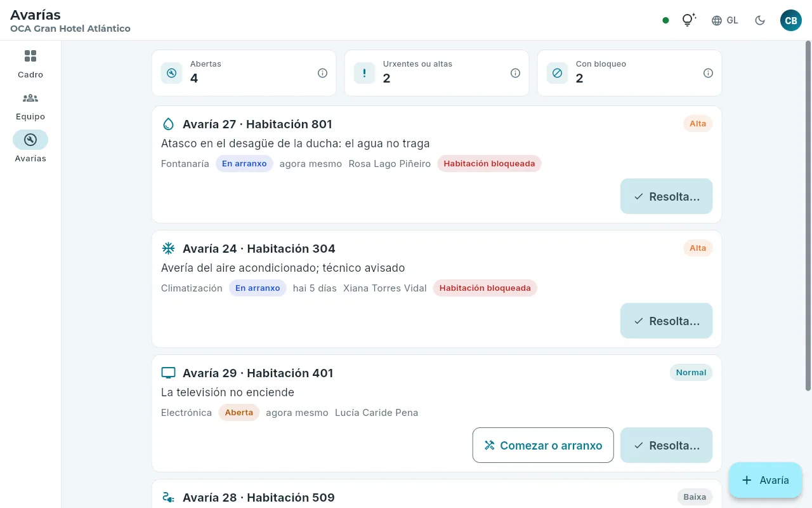
Task: Show info for Urxentes ou altas
Action: coord(515,73)
